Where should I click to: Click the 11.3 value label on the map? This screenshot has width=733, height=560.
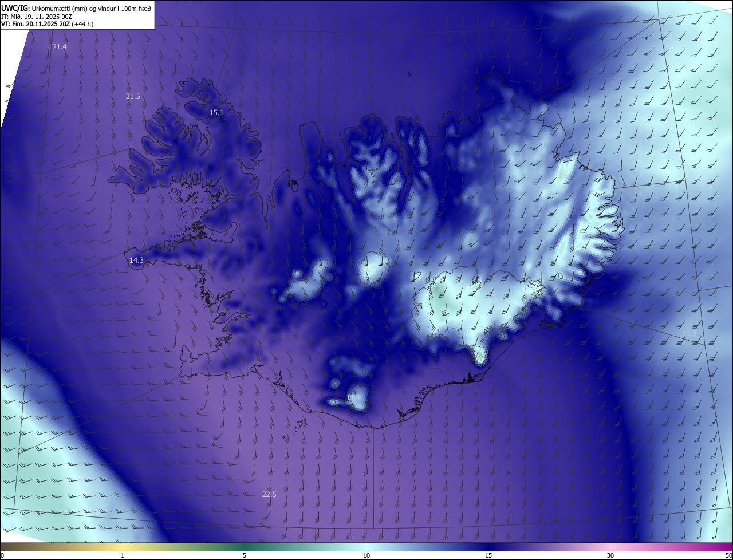(x=689, y=334)
